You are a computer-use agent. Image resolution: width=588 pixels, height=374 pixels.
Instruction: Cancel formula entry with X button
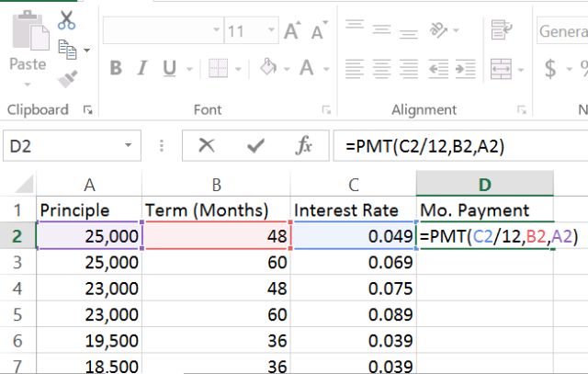click(207, 145)
